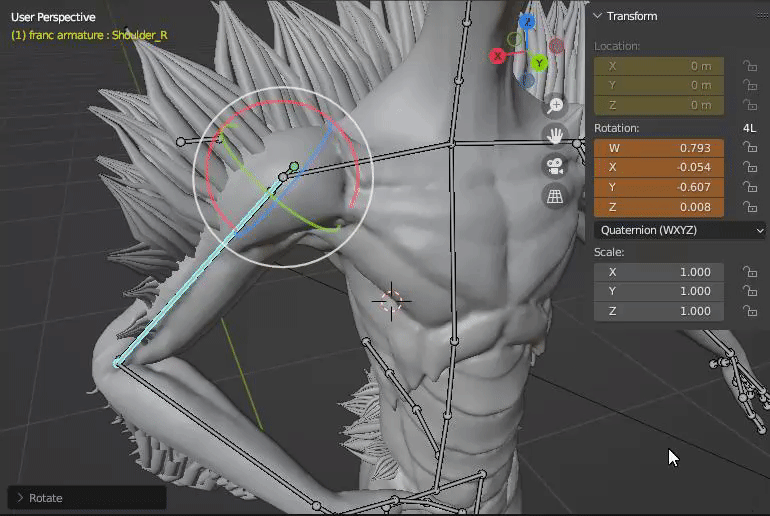Click the Transform panel drag grip dots
The height and width of the screenshot is (516, 770).
763,16
